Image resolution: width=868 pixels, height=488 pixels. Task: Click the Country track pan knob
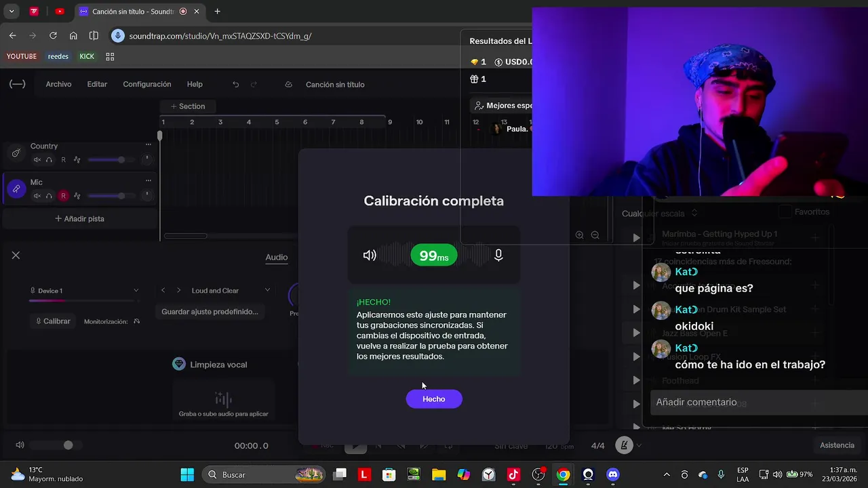point(146,160)
